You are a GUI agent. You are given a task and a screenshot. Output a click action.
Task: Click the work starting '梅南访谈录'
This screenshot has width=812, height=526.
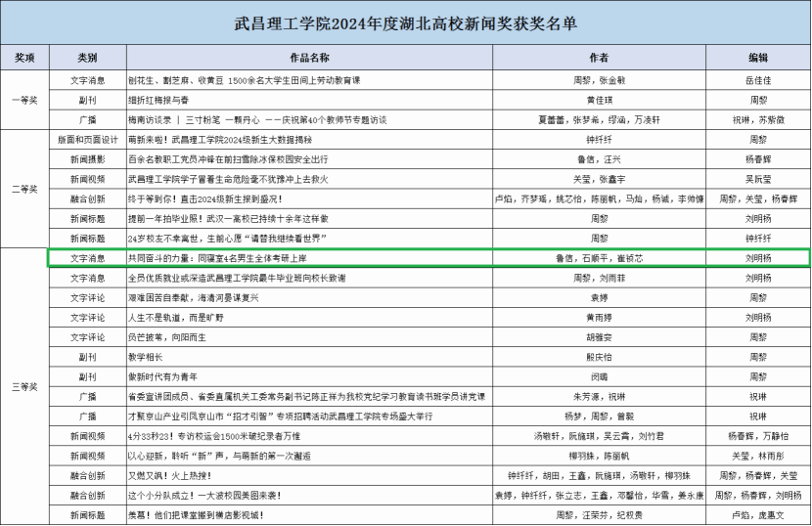pyautogui.click(x=257, y=119)
